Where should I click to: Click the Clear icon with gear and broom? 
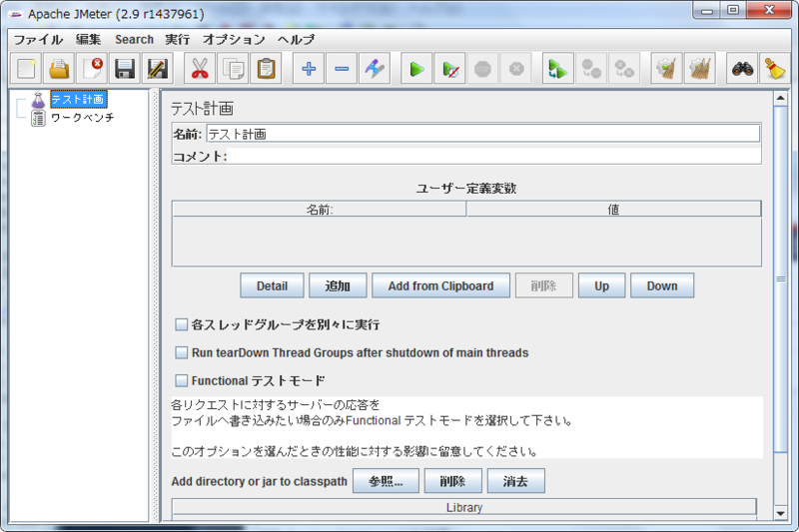point(666,68)
